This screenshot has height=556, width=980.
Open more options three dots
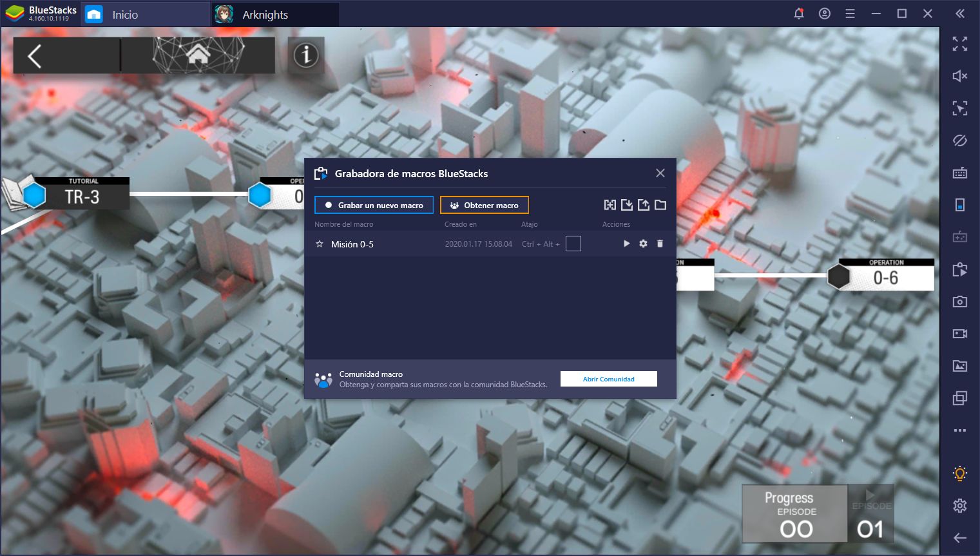tap(960, 430)
